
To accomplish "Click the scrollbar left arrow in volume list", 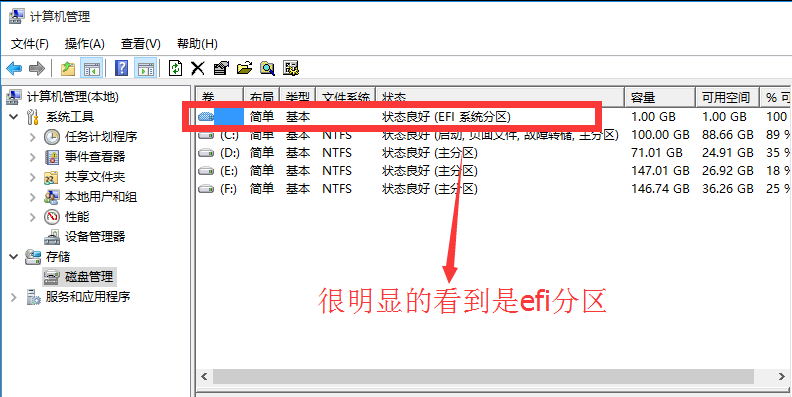I will click(204, 376).
